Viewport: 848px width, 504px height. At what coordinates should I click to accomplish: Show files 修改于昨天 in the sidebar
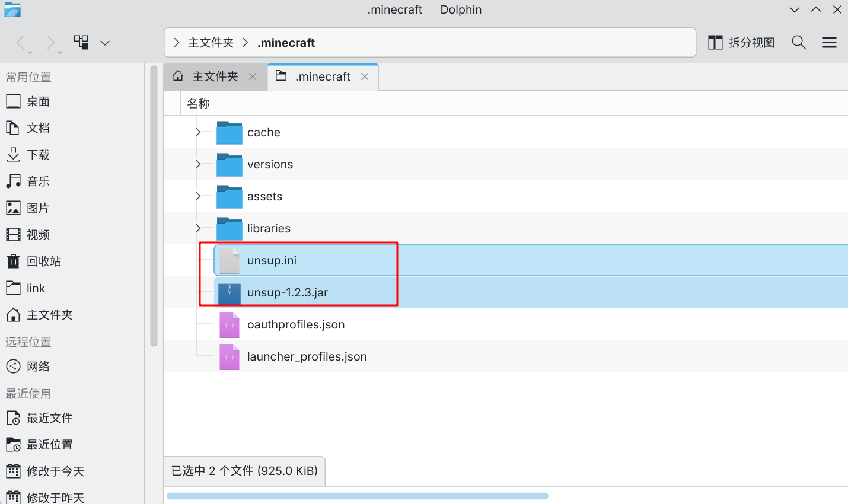pyautogui.click(x=45, y=497)
